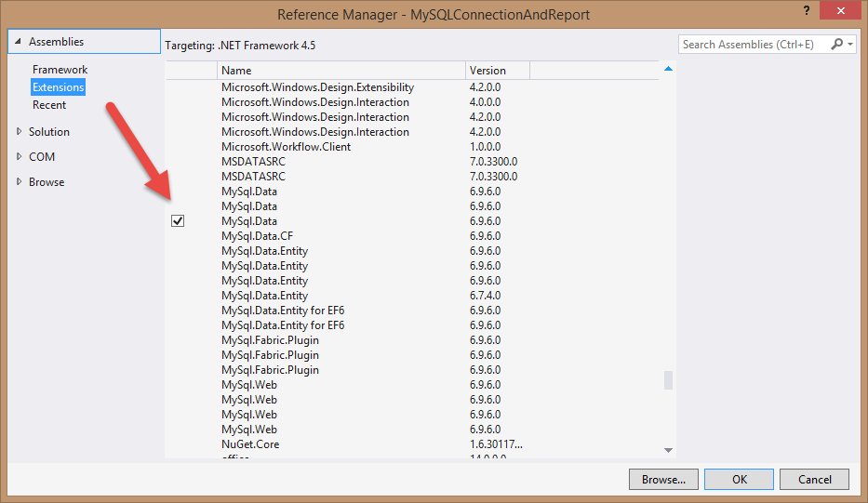The image size is (868, 503).
Task: Collapse the Assemblies section arrow
Action: coord(18,42)
